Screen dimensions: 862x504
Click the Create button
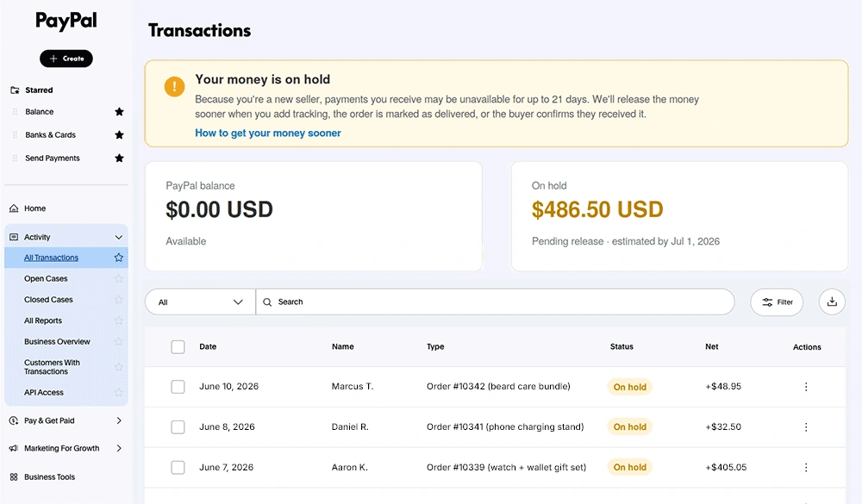pos(66,59)
